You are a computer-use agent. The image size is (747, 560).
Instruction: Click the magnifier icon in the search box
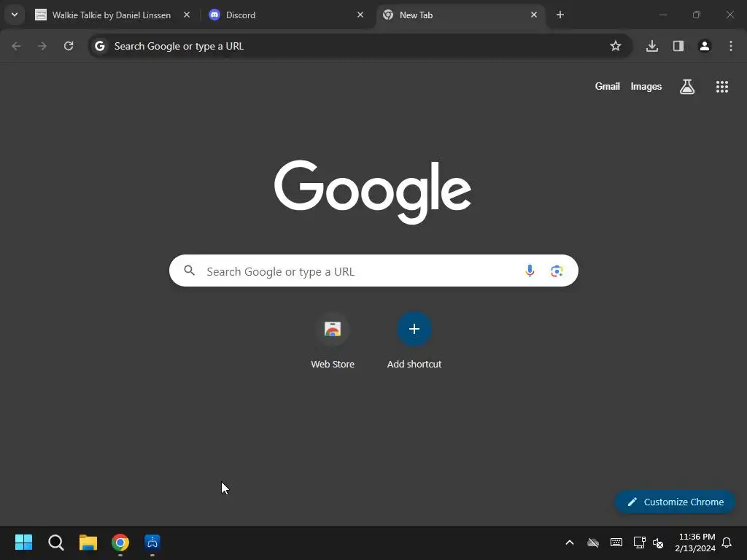click(x=189, y=271)
